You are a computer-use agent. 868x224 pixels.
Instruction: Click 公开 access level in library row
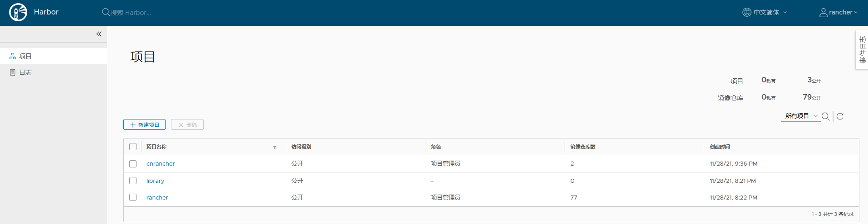pos(297,181)
